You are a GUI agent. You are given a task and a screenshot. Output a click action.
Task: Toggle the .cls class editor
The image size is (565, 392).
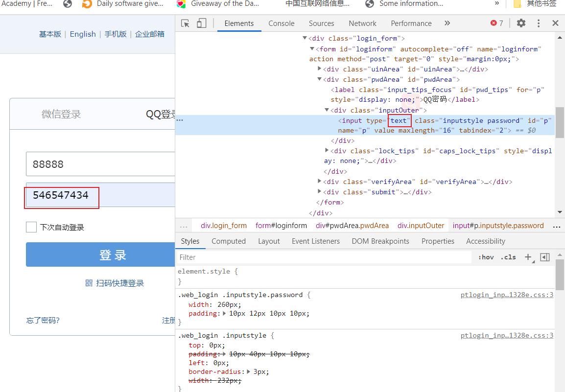[508, 257]
